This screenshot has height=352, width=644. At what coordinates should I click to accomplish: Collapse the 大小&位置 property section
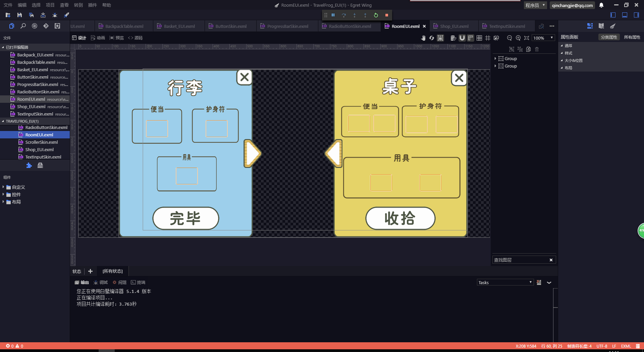562,60
